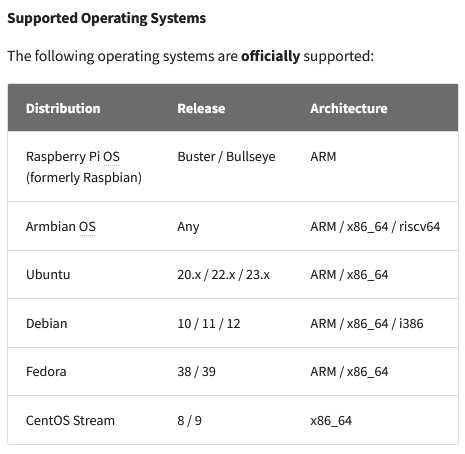Click the OS abbreviation in Armbian OS
This screenshot has height=454, width=465.
(x=87, y=227)
